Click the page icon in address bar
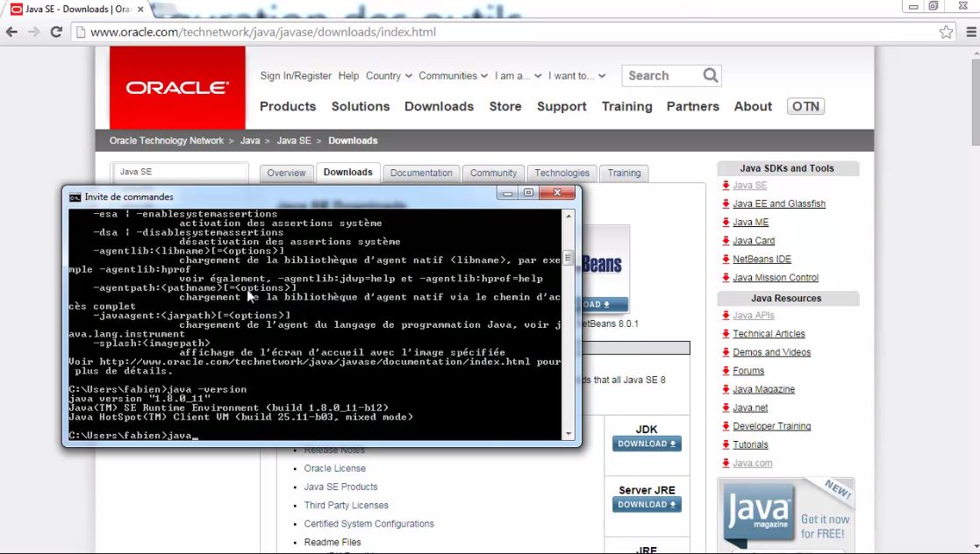The width and height of the screenshot is (980, 554). [x=81, y=32]
